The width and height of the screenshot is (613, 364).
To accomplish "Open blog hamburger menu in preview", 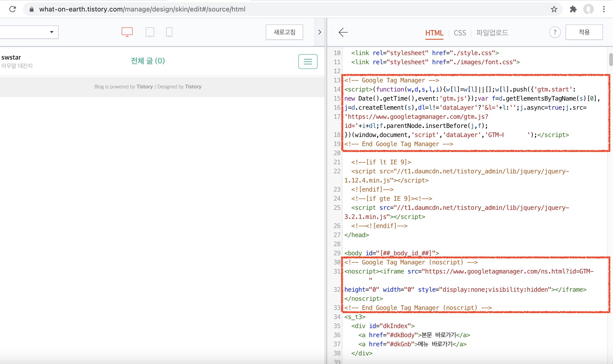I will coord(308,62).
